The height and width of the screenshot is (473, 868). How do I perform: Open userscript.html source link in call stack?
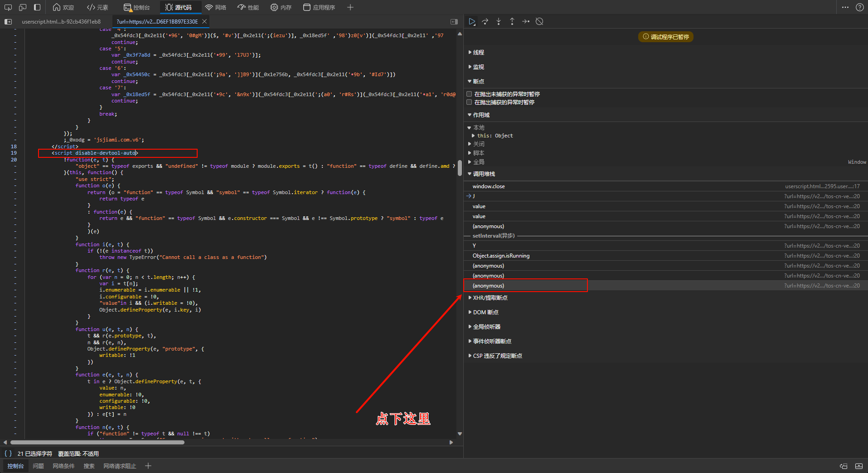point(822,186)
